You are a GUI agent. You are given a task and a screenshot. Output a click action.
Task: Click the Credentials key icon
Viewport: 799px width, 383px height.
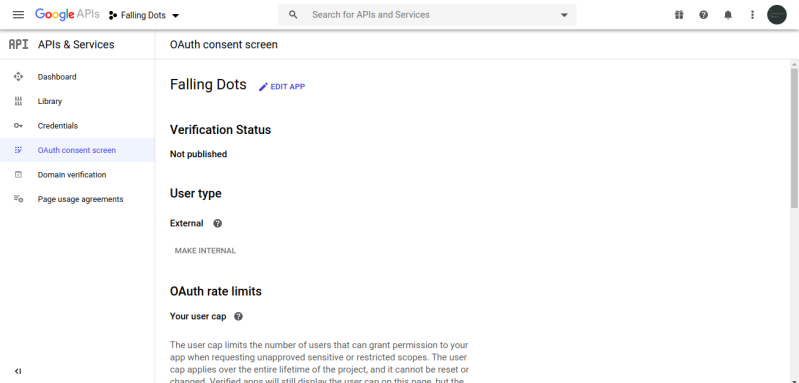pos(18,126)
